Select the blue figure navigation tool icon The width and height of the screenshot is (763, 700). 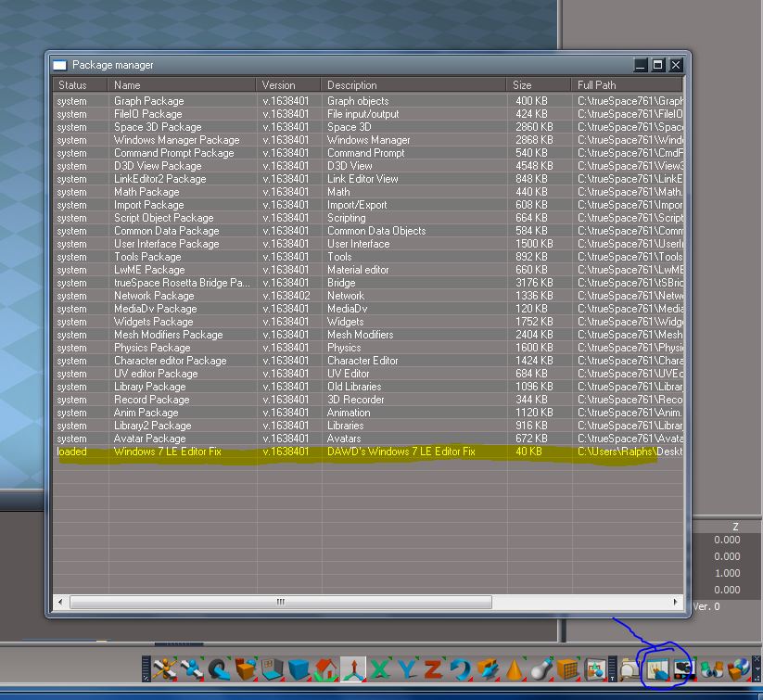tap(192, 669)
